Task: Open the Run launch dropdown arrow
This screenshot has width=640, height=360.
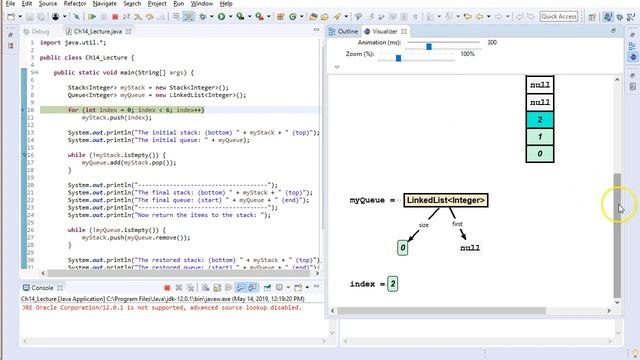Action: pyautogui.click(x=230, y=17)
